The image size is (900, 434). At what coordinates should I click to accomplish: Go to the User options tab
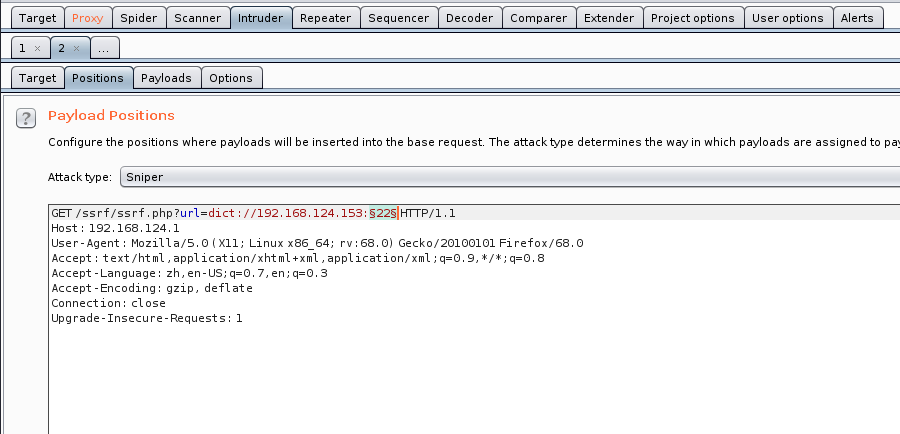(x=787, y=18)
